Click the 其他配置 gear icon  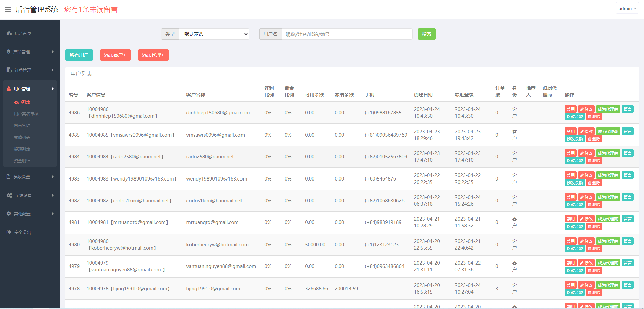[9, 214]
